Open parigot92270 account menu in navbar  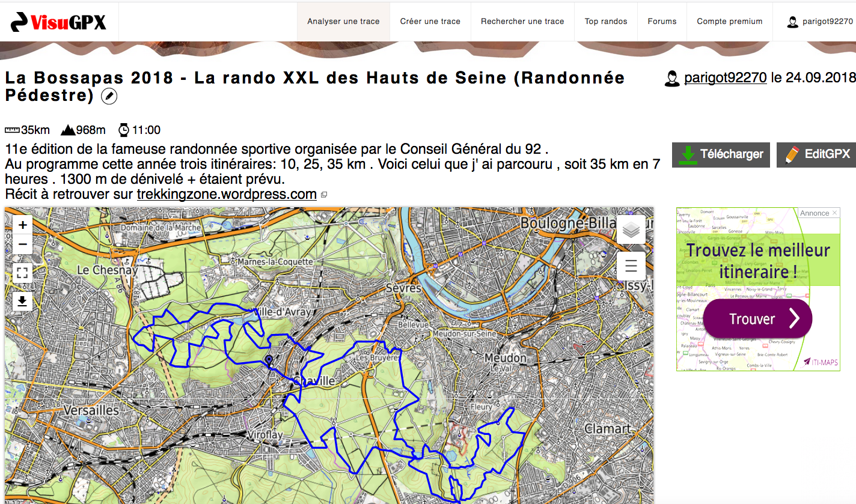[x=820, y=22]
